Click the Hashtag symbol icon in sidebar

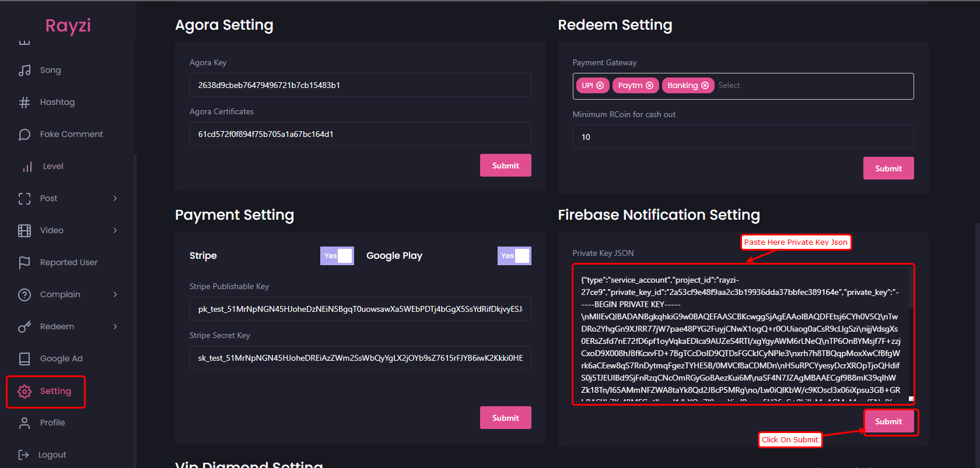point(24,103)
